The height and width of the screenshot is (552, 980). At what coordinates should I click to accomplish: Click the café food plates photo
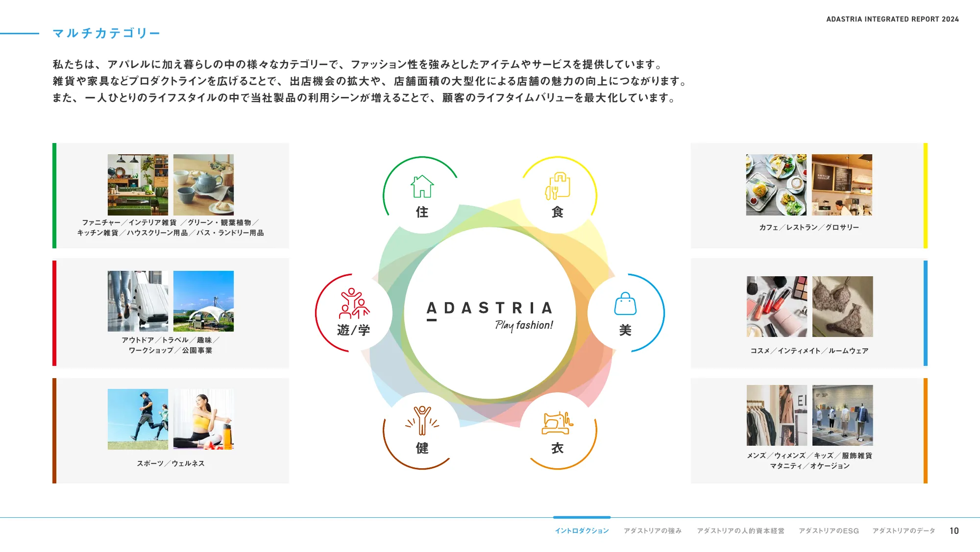(x=776, y=185)
